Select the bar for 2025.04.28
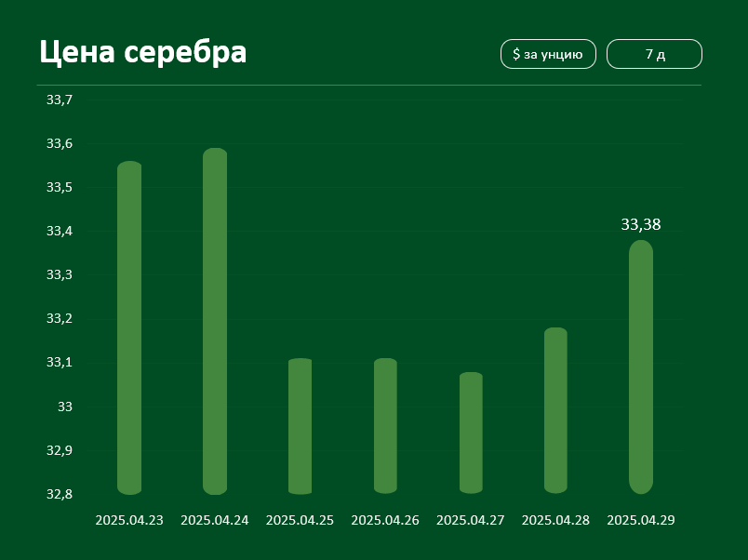 pyautogui.click(x=555, y=410)
